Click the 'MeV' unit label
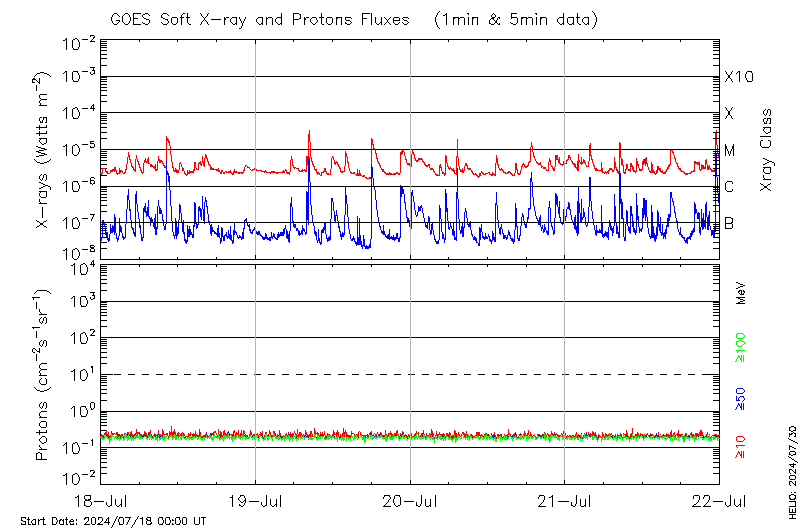The width and height of the screenshot is (800, 530). [741, 292]
